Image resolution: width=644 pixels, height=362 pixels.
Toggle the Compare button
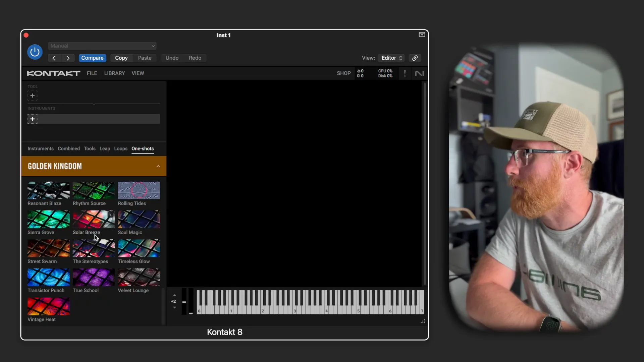pyautogui.click(x=92, y=58)
